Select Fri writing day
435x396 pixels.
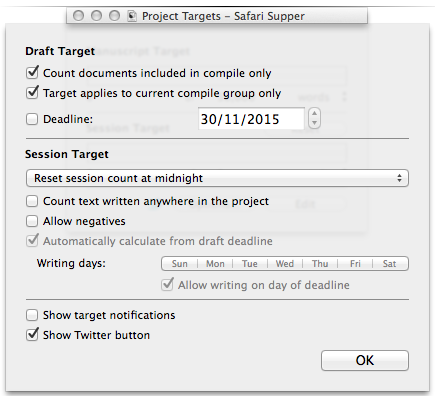355,264
